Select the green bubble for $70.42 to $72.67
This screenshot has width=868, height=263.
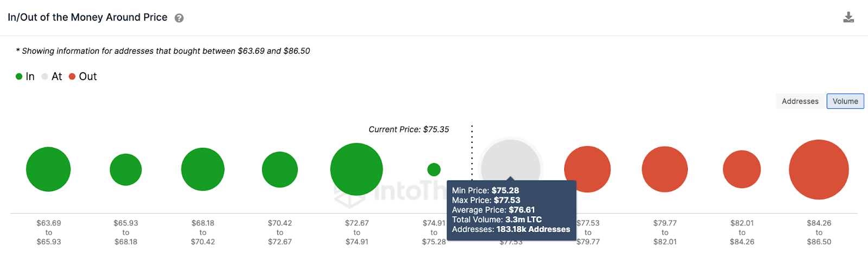(x=280, y=170)
